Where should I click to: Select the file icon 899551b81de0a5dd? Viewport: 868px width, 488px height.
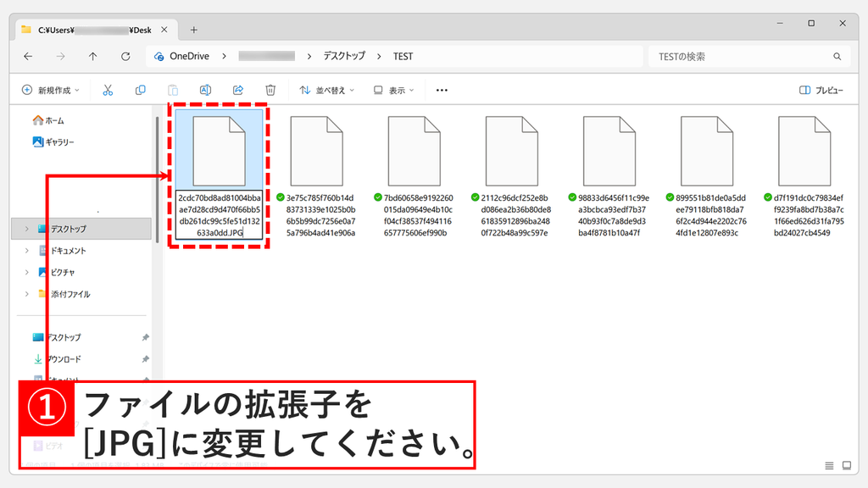point(707,151)
